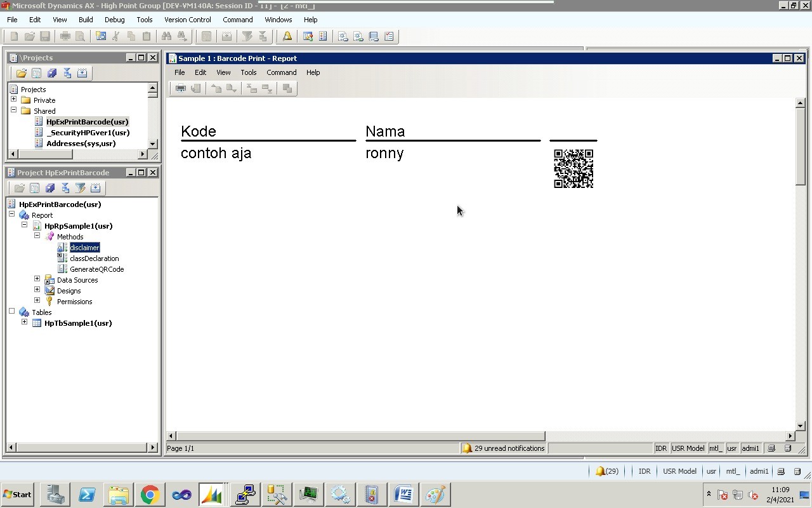Expand the Designs node

click(x=37, y=290)
